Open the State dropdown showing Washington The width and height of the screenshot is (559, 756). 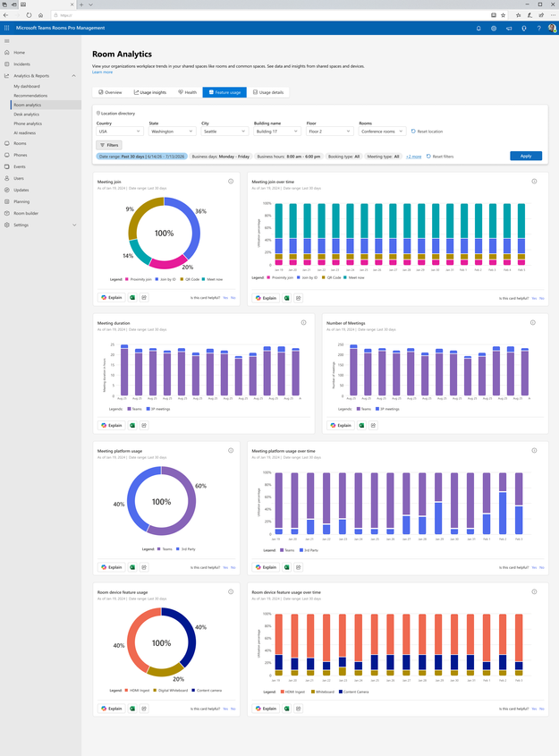coord(172,132)
